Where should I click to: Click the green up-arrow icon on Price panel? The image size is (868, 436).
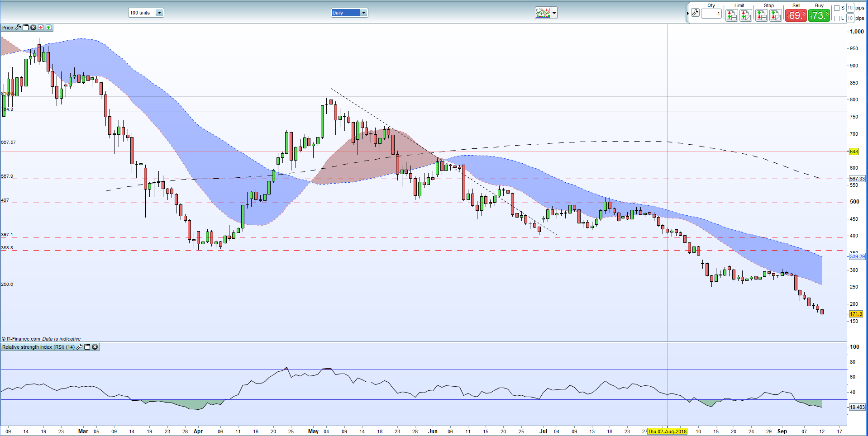click(48, 28)
